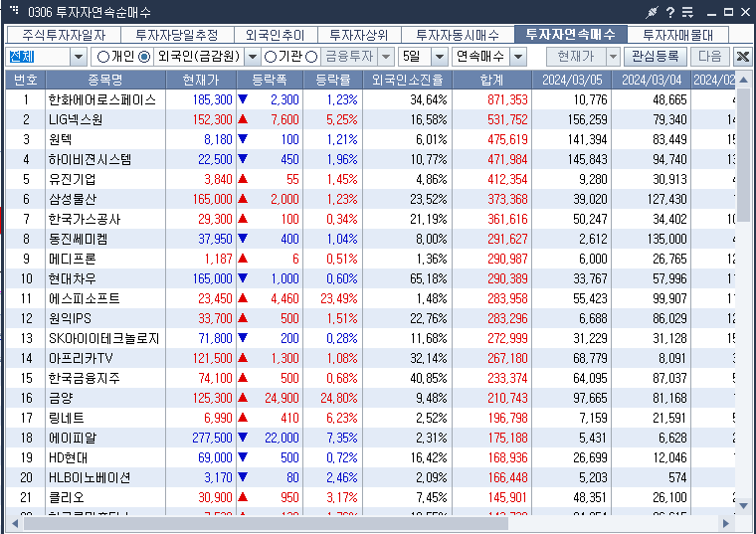Open the 전체 market dropdown arrow
Viewport: 756px width, 534px height.
pyautogui.click(x=79, y=57)
